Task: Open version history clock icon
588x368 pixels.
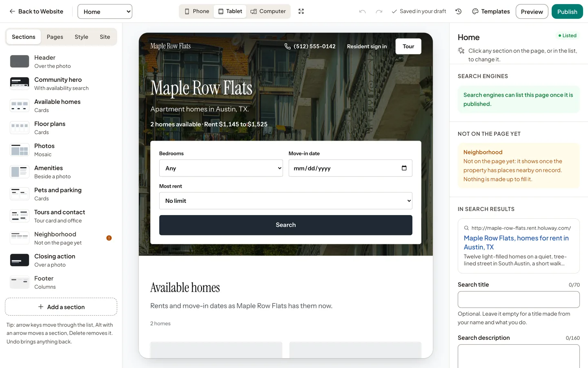Action: coord(459,11)
